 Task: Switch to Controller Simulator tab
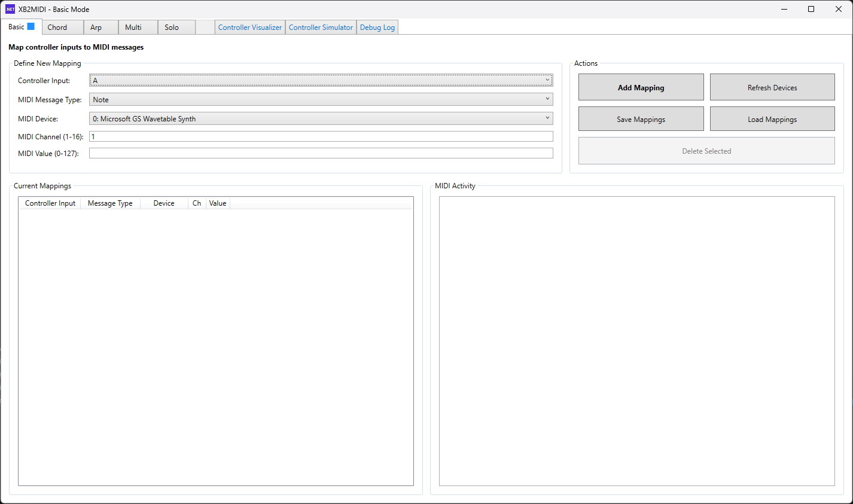(321, 28)
